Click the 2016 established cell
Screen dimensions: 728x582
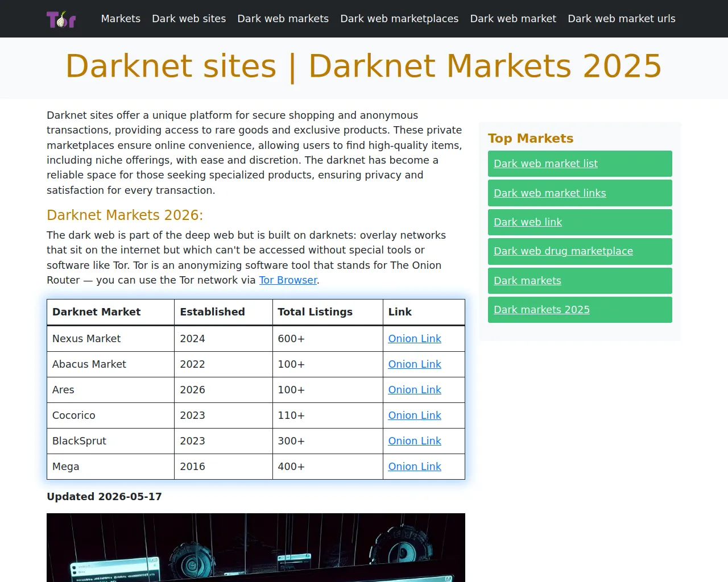tap(224, 467)
